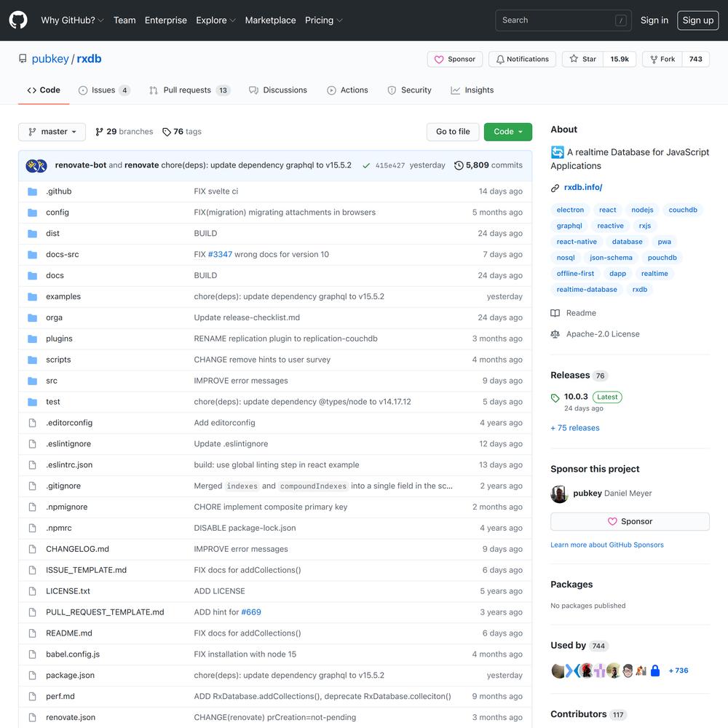Open the Insights tab
Image resolution: width=728 pixels, height=728 pixels.
[472, 90]
